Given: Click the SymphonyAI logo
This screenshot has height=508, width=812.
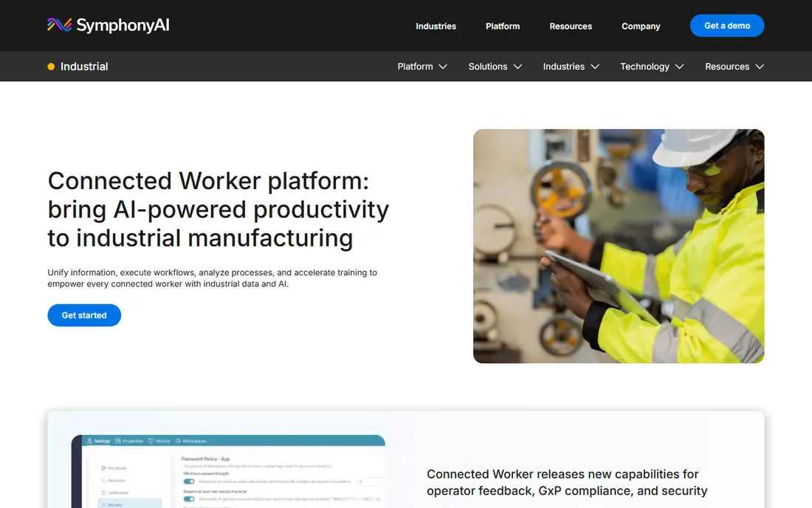Looking at the screenshot, I should [109, 25].
